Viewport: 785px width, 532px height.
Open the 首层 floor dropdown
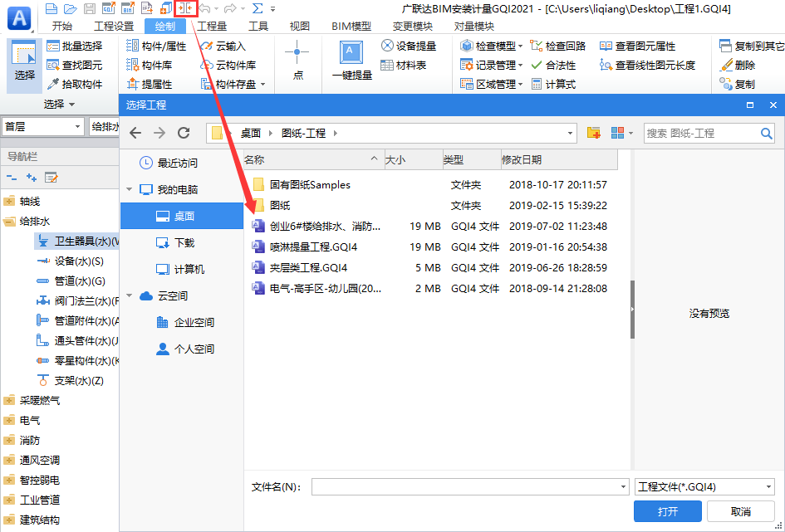click(x=78, y=126)
